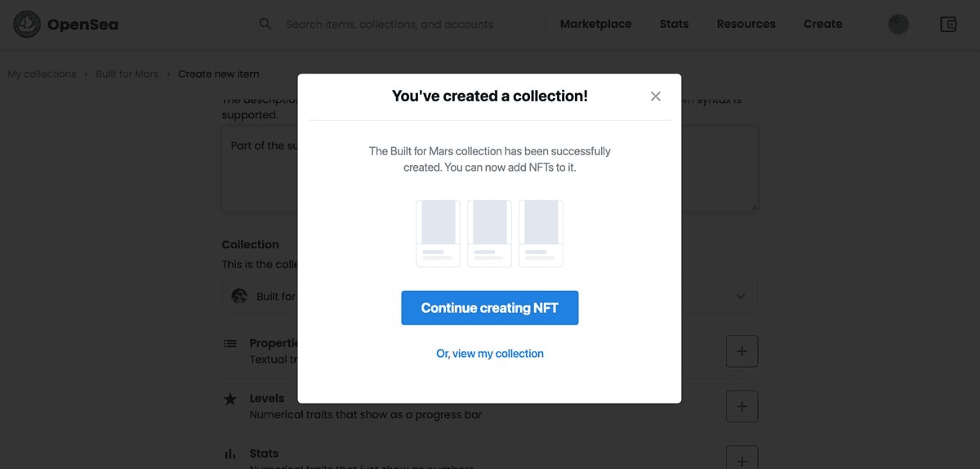Click the first NFT placeholder card illustration

click(438, 234)
